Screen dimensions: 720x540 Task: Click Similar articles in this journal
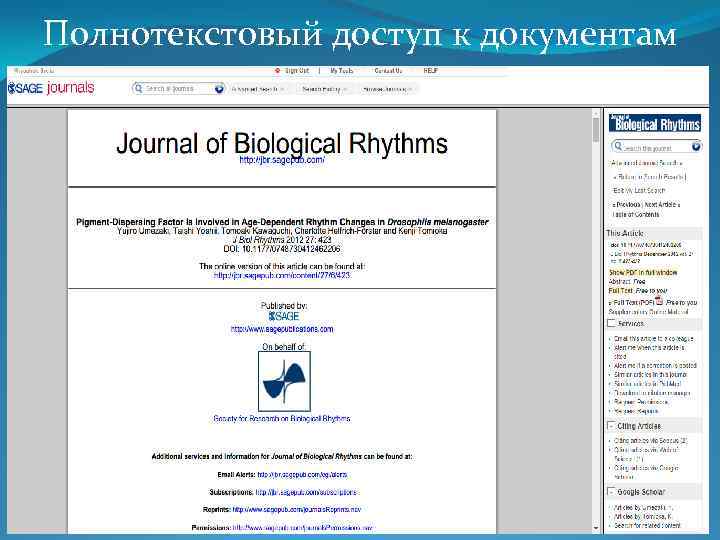(650, 375)
